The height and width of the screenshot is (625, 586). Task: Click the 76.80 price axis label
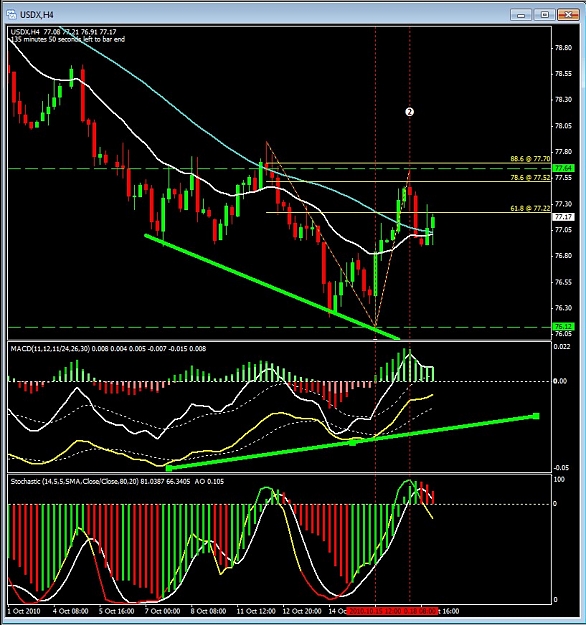click(563, 256)
